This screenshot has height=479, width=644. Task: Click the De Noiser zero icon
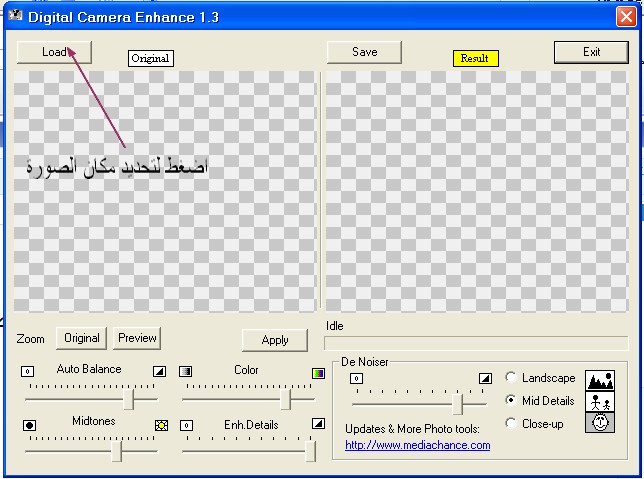tap(356, 379)
